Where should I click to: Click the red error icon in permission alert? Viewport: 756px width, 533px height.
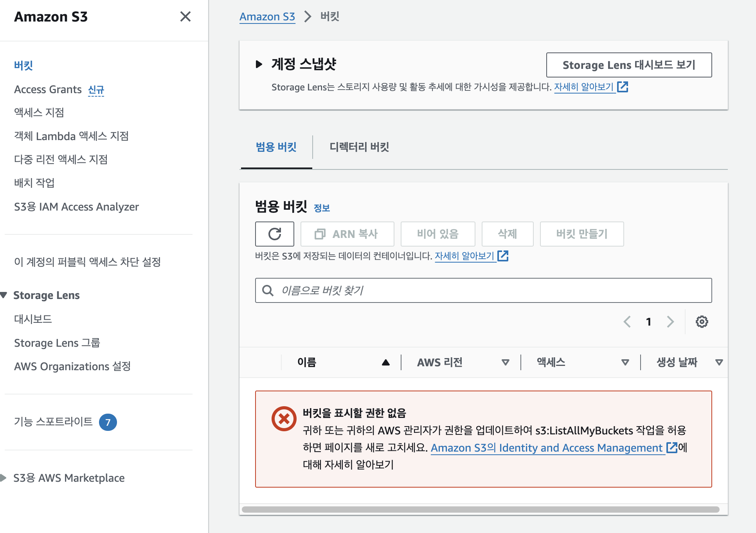click(x=284, y=419)
